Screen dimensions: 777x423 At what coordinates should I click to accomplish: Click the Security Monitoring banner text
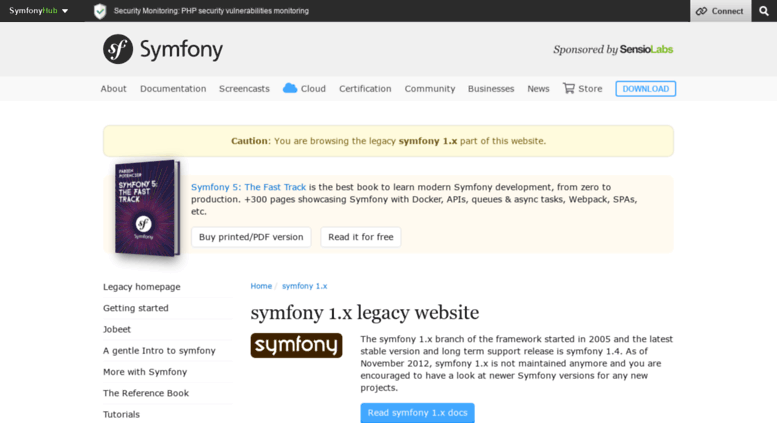[x=211, y=10]
